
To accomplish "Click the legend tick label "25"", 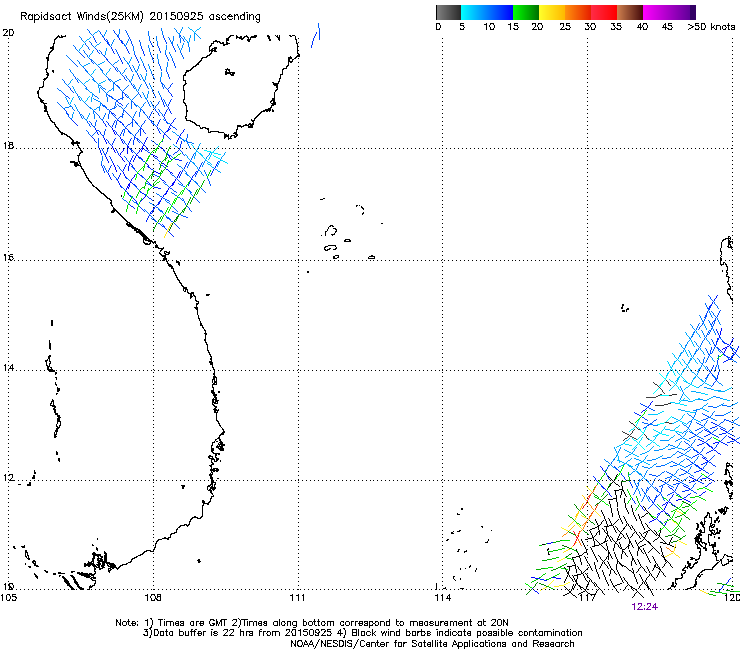I will (565, 27).
